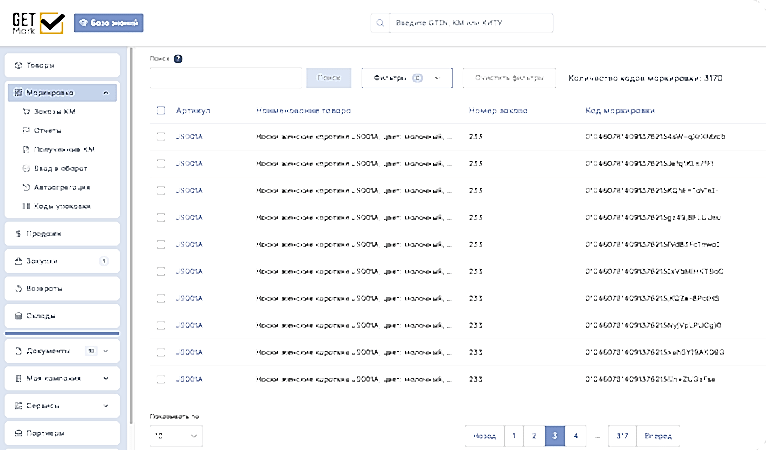The image size is (766, 450).
Task: Click the База знаний button
Action: point(108,22)
